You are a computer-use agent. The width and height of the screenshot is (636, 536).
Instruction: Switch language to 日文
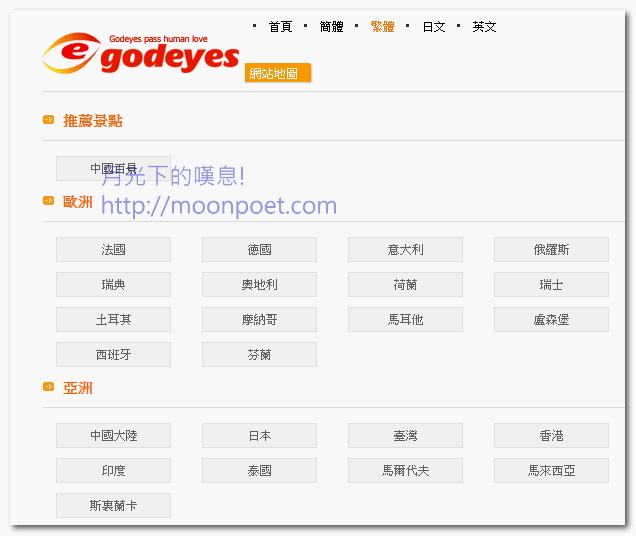(433, 27)
